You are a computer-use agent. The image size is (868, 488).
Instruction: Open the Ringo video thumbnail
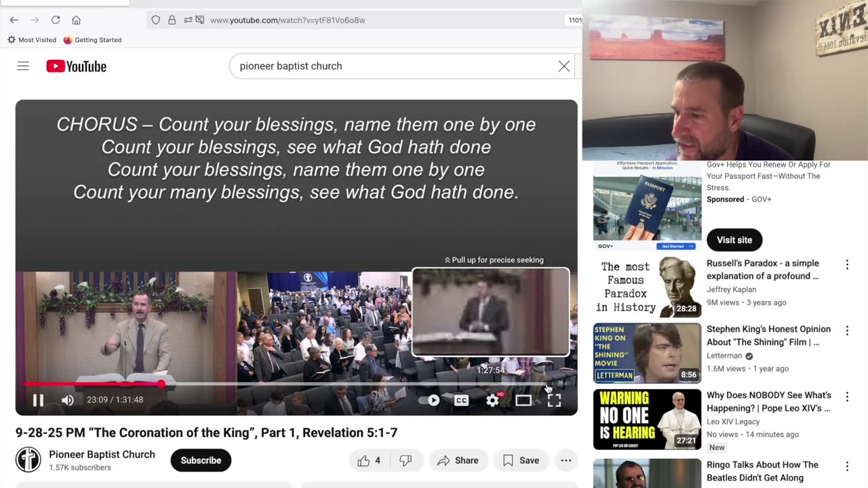[647, 474]
